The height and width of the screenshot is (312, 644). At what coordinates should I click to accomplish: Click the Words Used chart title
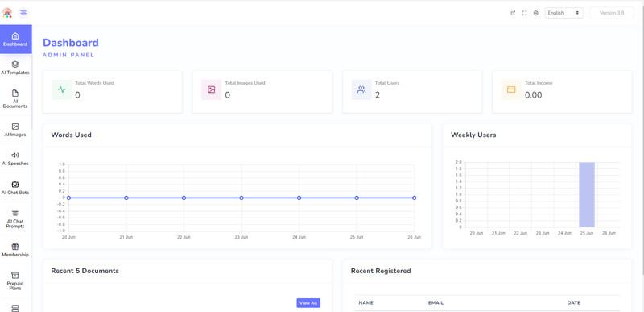(x=71, y=135)
